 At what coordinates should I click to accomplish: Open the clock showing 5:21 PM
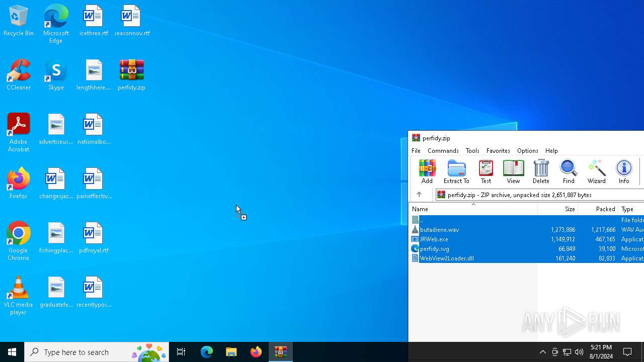click(x=601, y=352)
